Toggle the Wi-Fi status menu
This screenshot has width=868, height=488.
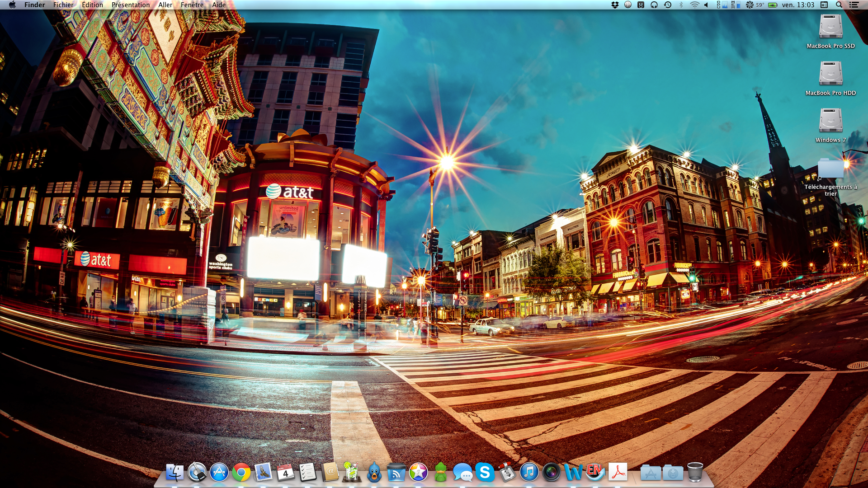pyautogui.click(x=694, y=5)
